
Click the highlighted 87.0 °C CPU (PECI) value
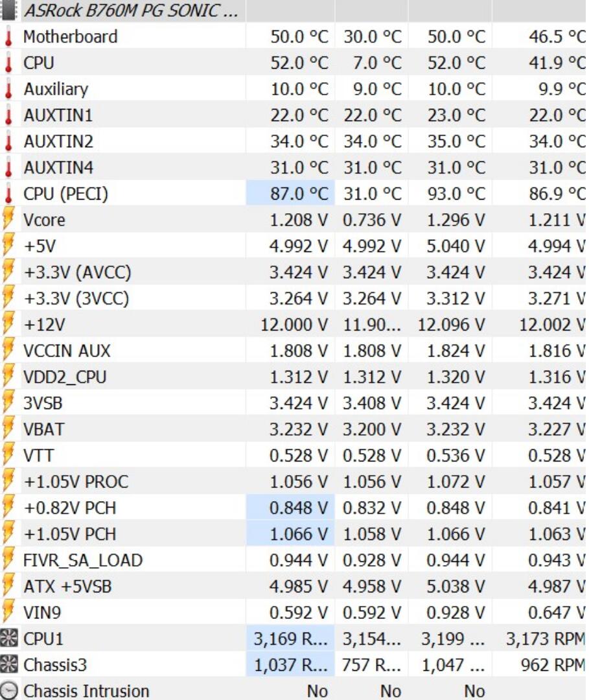299,194
